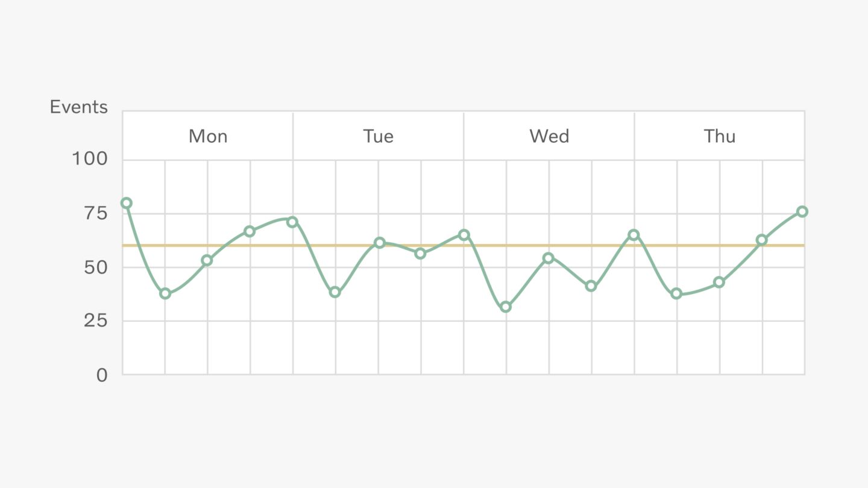
Task: Click the 100 y-axis label
Action: pyautogui.click(x=90, y=160)
